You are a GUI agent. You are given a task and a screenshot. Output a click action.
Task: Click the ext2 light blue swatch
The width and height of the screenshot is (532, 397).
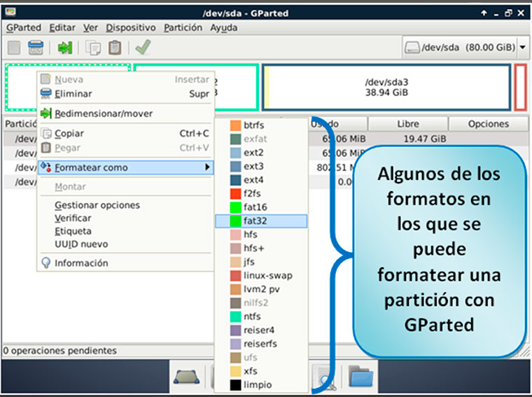click(235, 153)
